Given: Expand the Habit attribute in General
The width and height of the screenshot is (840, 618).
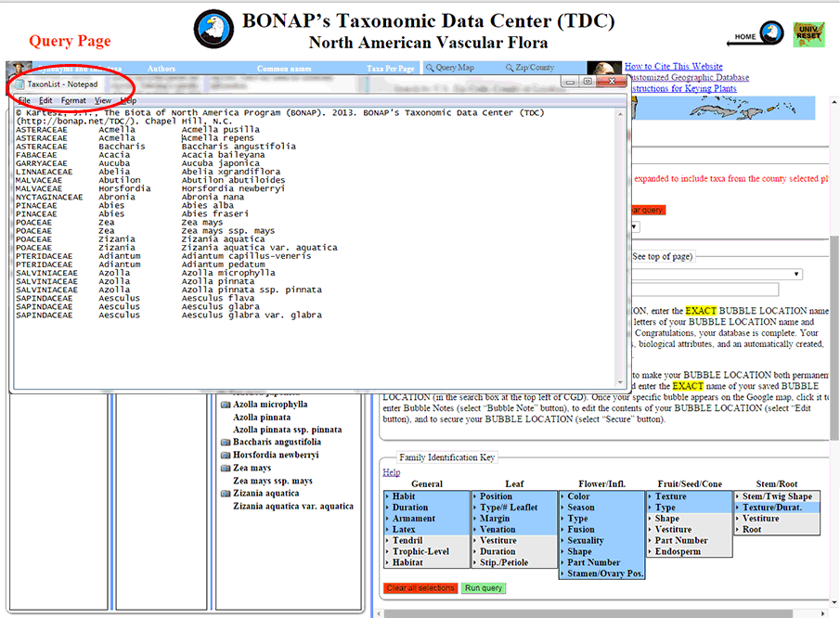Looking at the screenshot, I should pyautogui.click(x=403, y=496).
